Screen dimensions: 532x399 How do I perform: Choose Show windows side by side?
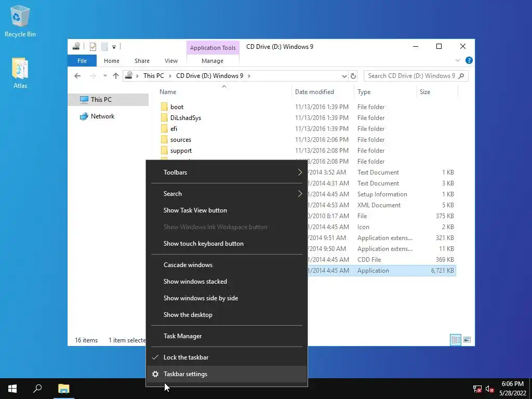pos(227,298)
